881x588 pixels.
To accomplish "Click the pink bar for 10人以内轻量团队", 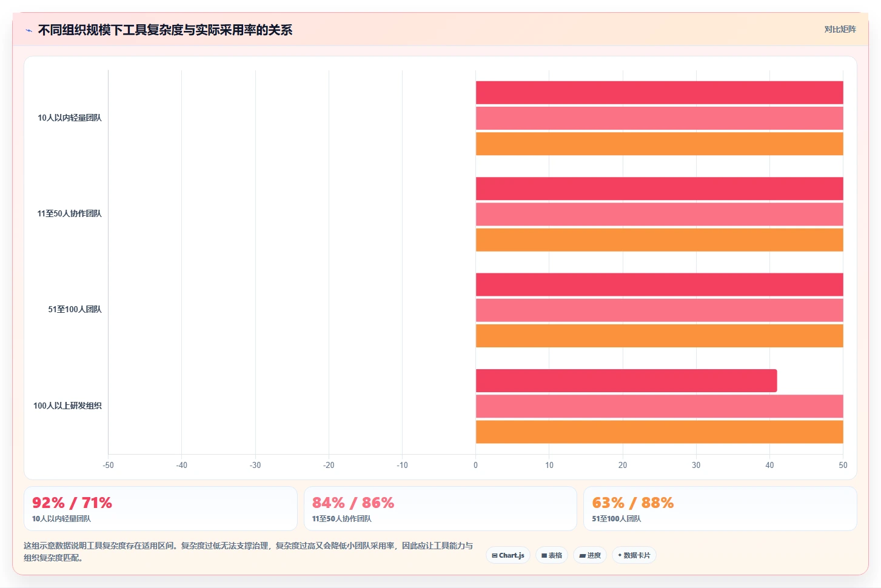I will pos(659,118).
